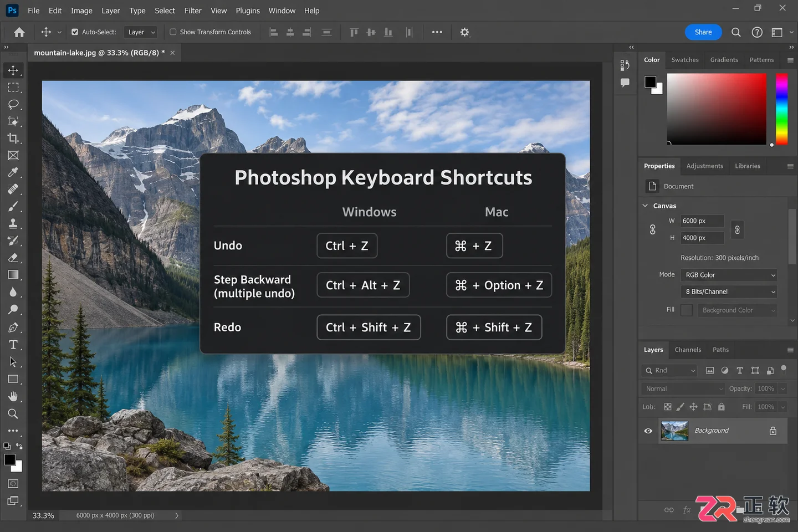Open the search magnifier in top bar

coord(736,32)
